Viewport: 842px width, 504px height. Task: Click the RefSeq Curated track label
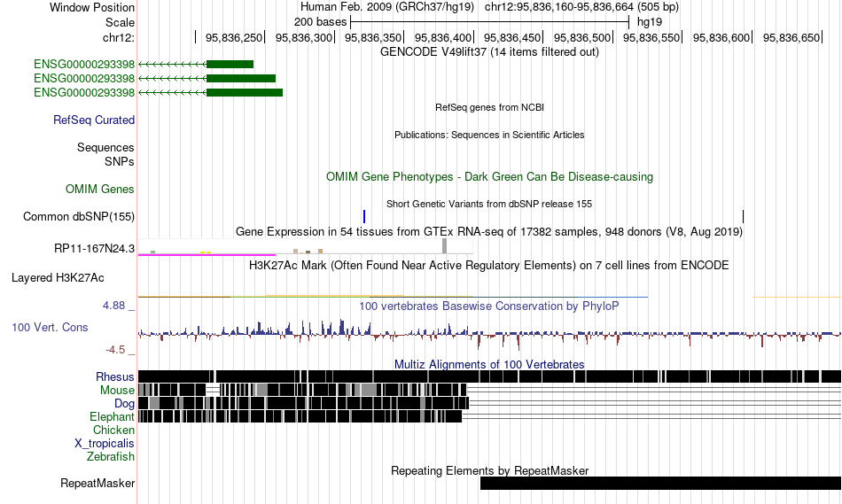(93, 120)
